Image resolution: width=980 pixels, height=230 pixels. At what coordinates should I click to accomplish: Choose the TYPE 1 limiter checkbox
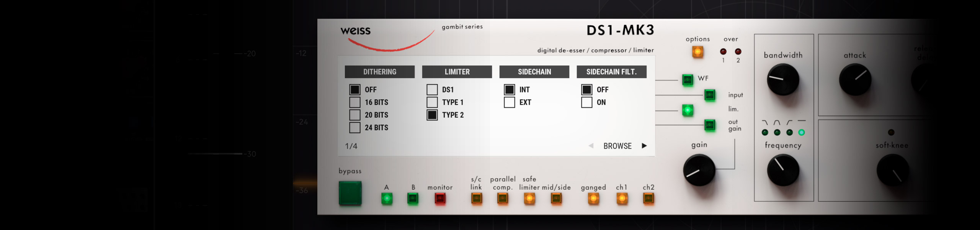(x=432, y=102)
